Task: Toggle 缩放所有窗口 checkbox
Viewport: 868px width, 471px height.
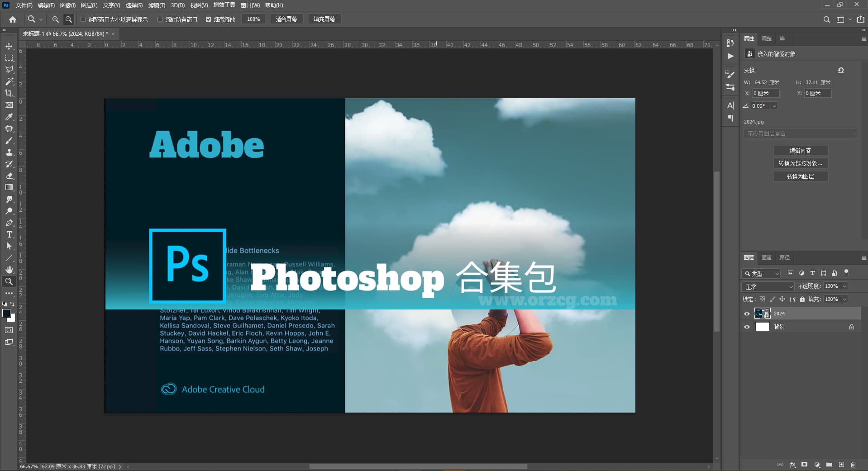Action: [x=160, y=19]
